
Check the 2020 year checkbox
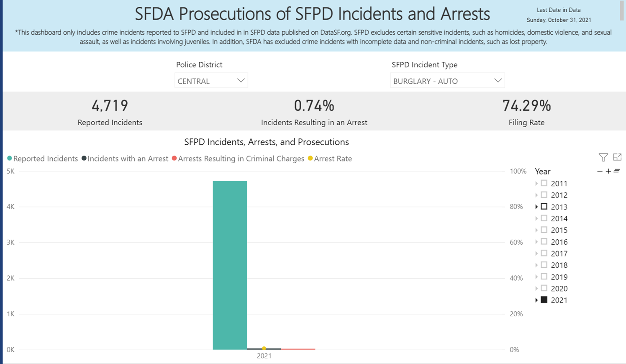click(544, 288)
